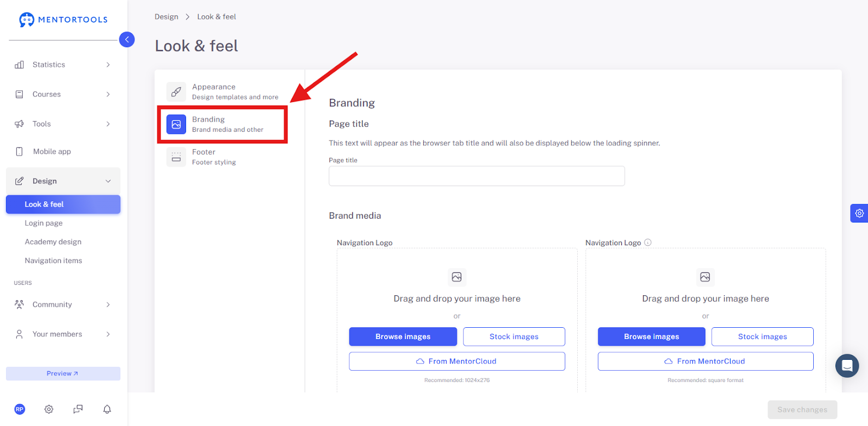Expand the Statistics menu

pyautogui.click(x=63, y=65)
